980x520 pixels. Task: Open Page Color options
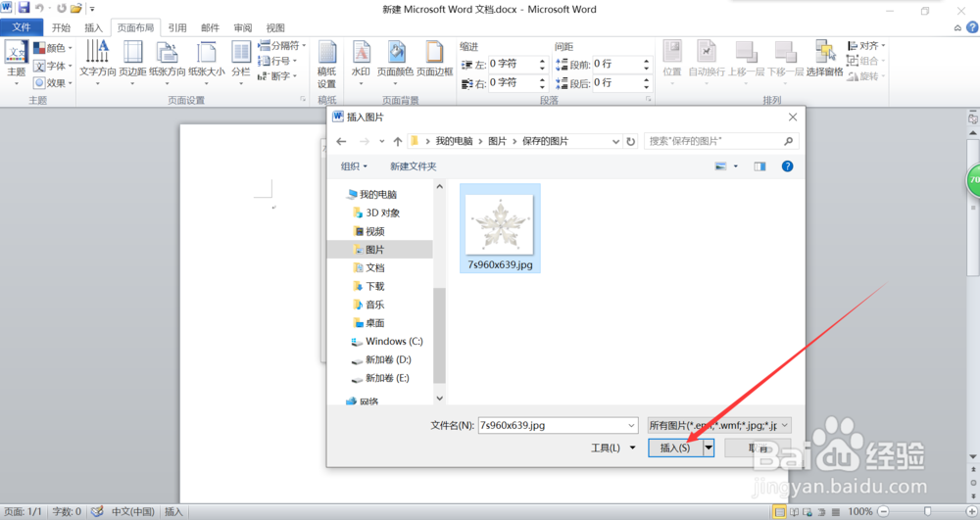pos(395,63)
